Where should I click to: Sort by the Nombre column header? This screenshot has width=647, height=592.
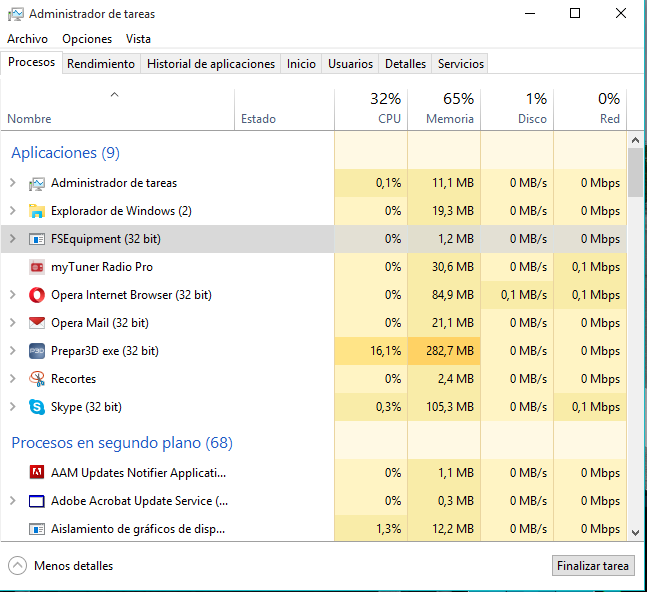tap(118, 110)
